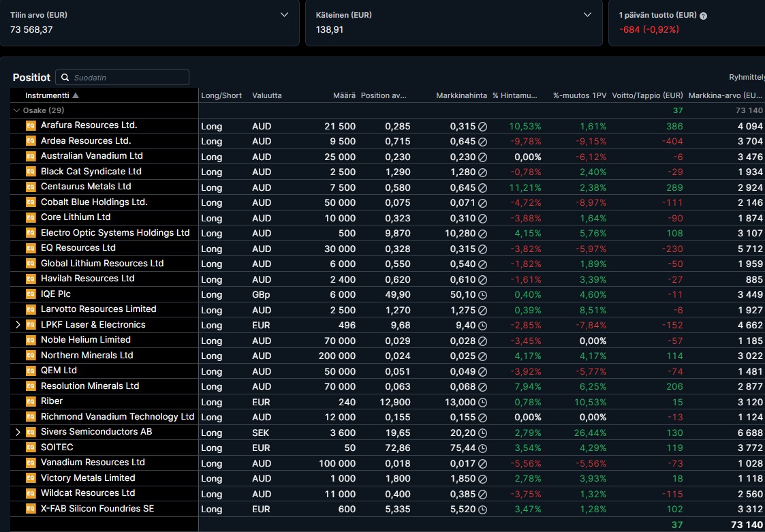
Task: Select the SEK currency cell for Sivers
Action: coord(260,433)
